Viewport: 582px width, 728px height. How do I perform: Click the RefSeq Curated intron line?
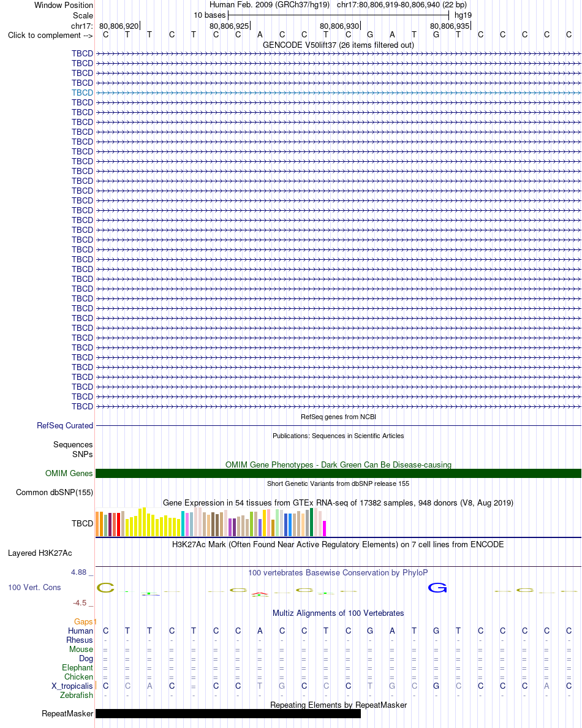[338, 425]
